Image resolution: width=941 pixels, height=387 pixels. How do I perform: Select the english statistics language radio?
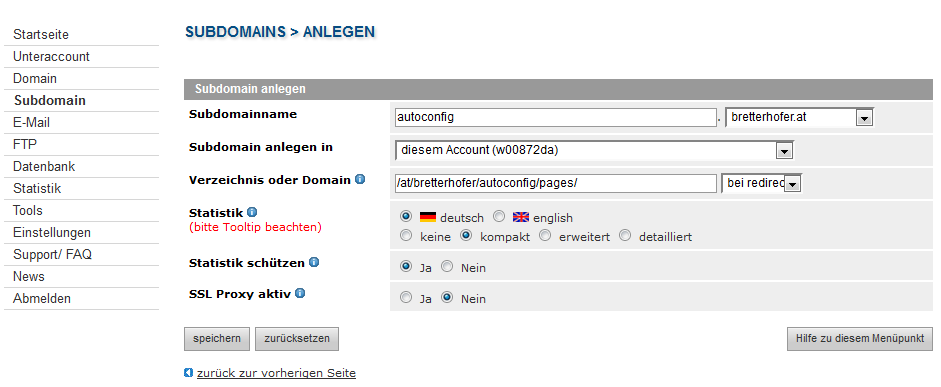[499, 216]
